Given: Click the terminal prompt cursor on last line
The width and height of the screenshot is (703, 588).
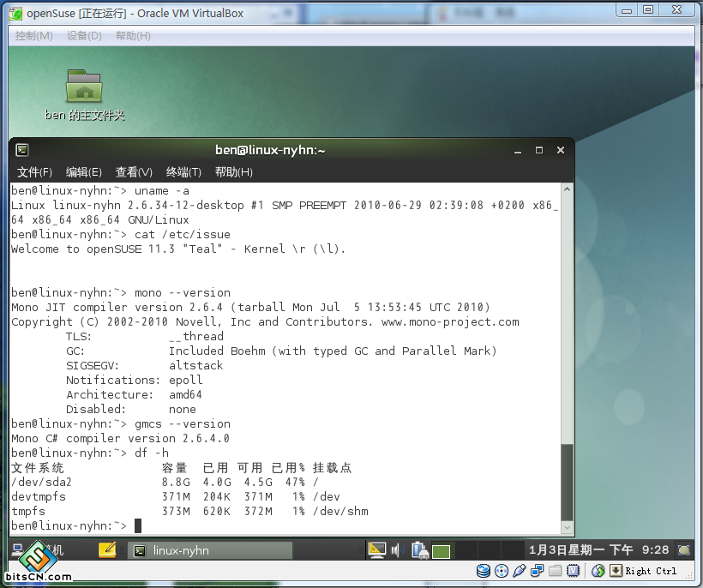Looking at the screenshot, I should pos(138,525).
